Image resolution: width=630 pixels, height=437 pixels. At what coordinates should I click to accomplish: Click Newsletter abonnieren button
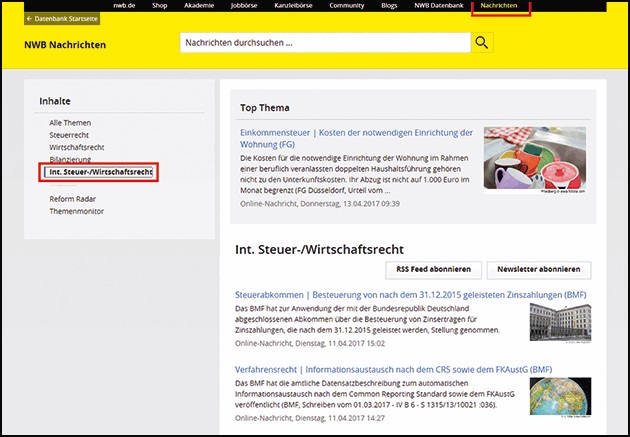(x=538, y=270)
